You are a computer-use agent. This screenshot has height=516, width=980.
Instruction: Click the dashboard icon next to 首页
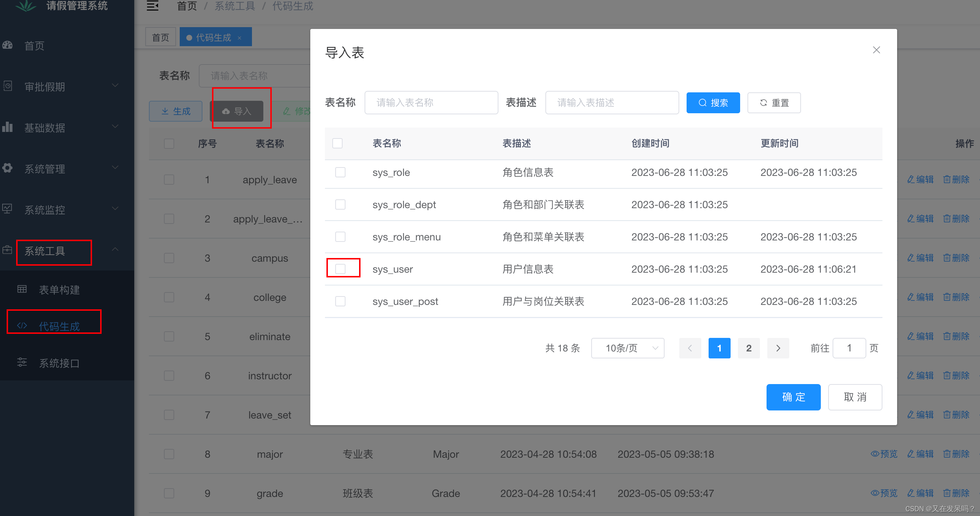[x=8, y=45]
